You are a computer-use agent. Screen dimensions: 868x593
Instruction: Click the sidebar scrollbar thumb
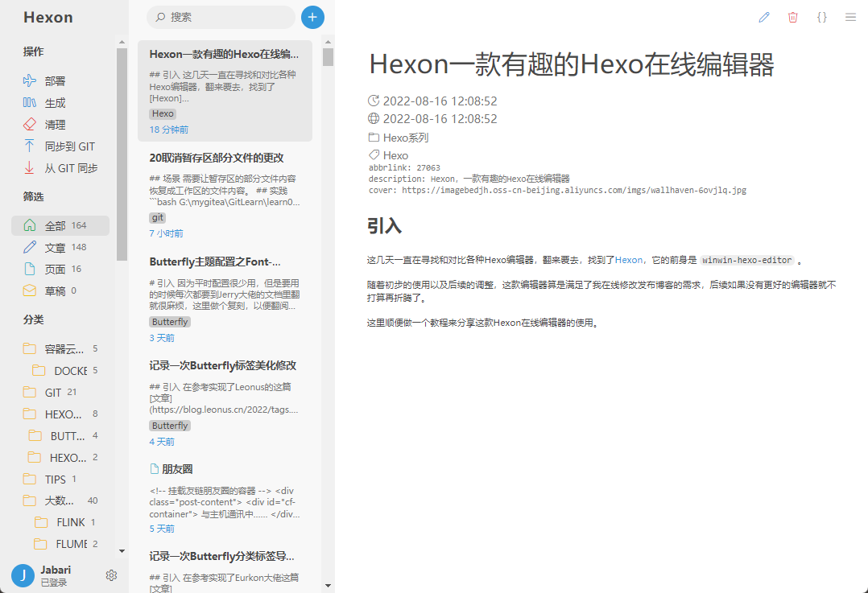(122, 154)
